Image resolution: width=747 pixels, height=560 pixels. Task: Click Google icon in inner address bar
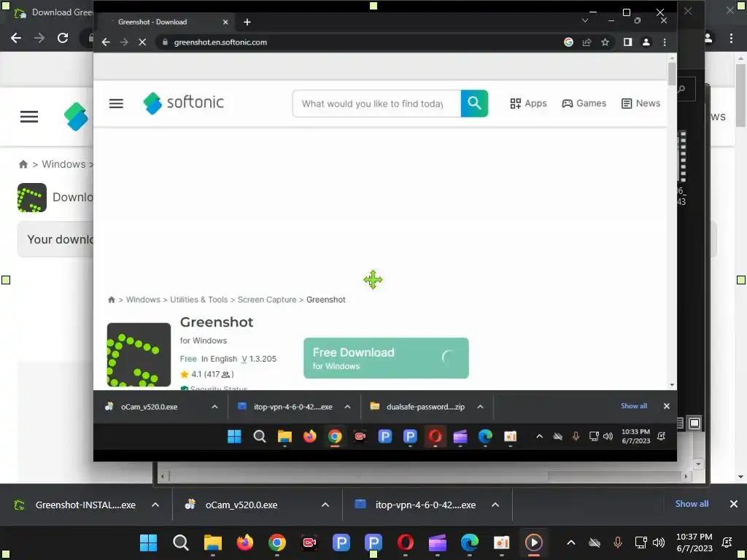click(x=568, y=42)
